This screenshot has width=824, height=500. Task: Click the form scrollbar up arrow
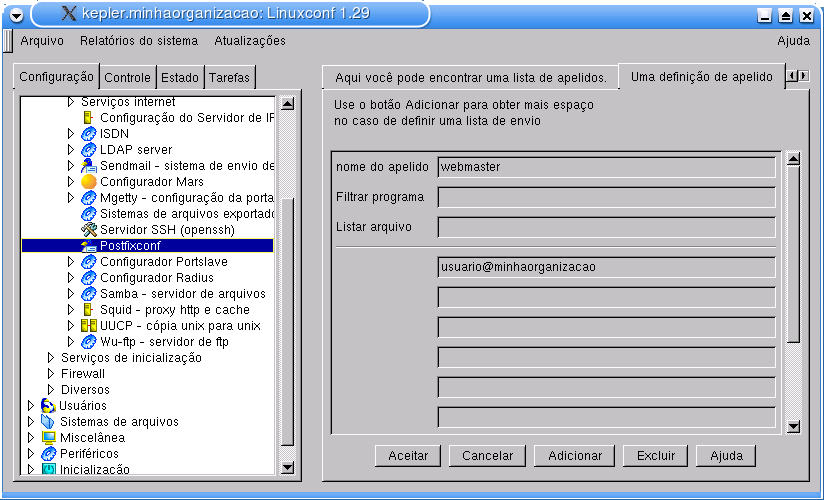coord(794,159)
